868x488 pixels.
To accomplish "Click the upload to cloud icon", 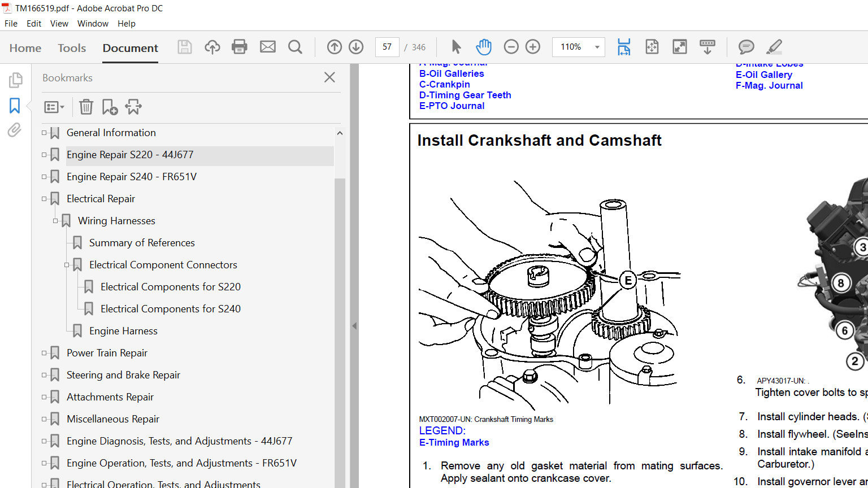I will [x=212, y=47].
